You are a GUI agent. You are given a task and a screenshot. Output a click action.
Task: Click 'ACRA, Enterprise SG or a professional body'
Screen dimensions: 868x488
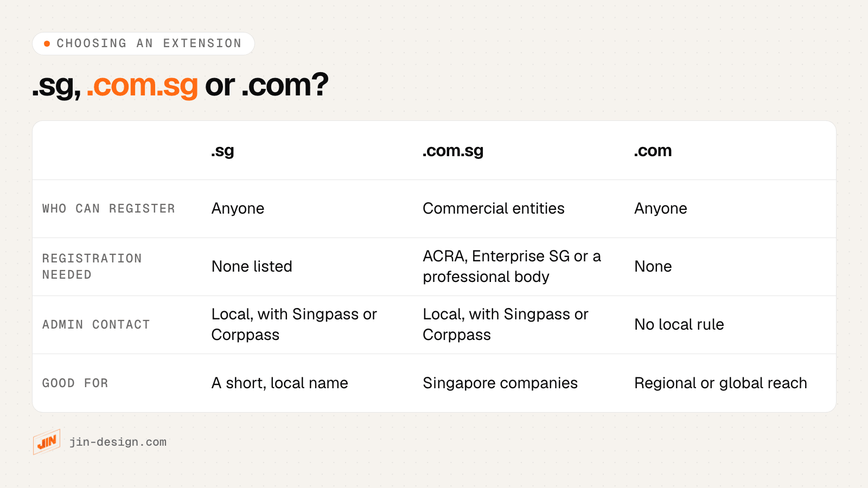coord(512,267)
